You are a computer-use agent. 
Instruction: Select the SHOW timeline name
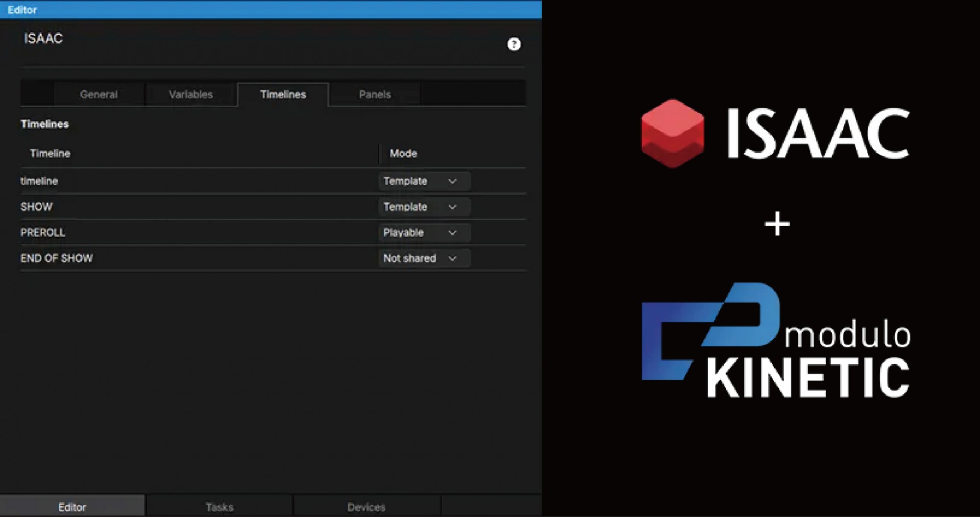(37, 207)
